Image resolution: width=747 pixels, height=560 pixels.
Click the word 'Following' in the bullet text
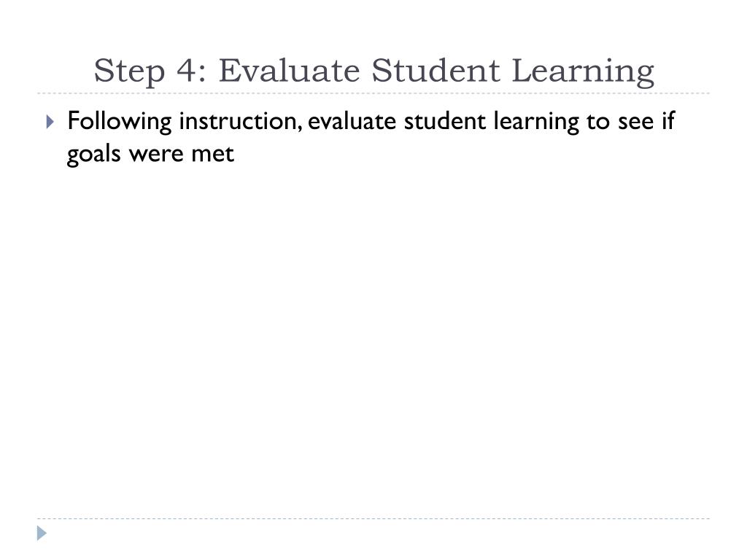click(x=119, y=122)
